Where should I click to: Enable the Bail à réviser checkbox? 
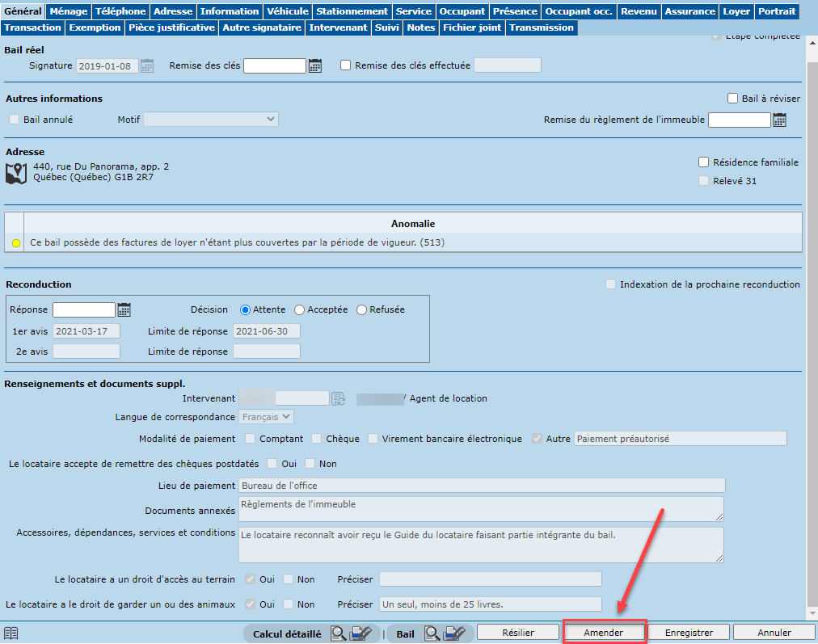coord(732,99)
